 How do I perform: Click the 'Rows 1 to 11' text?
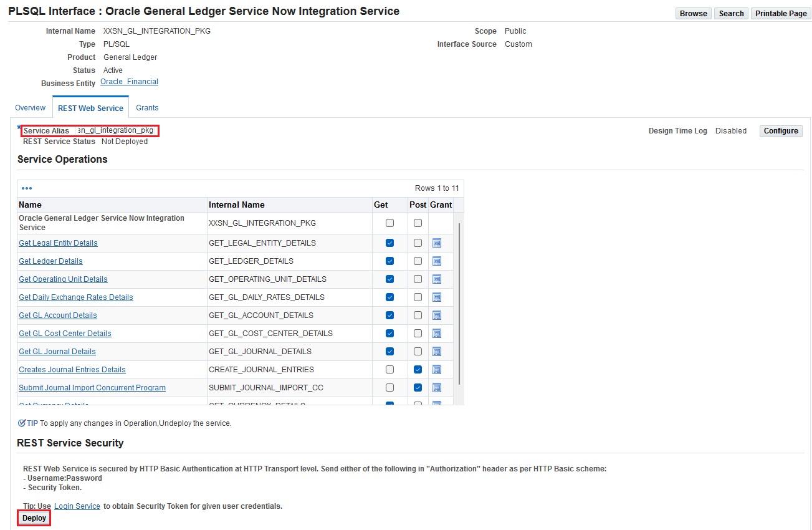pyautogui.click(x=437, y=188)
